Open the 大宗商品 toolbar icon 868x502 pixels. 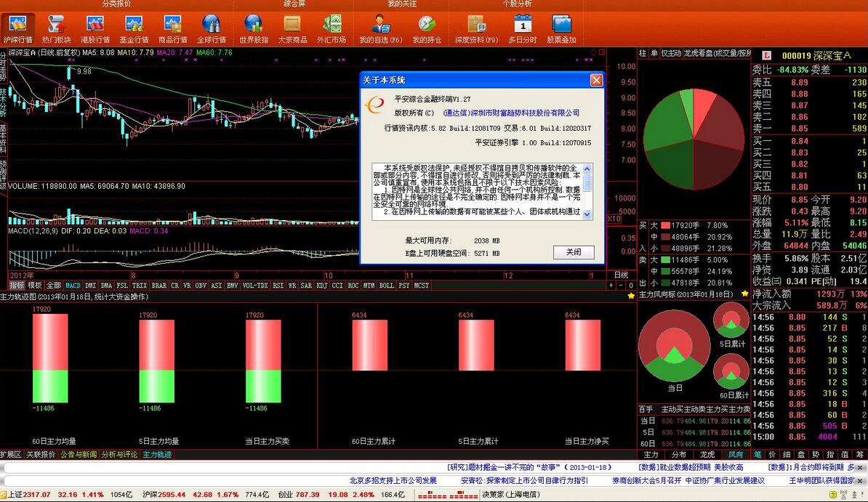point(292,29)
